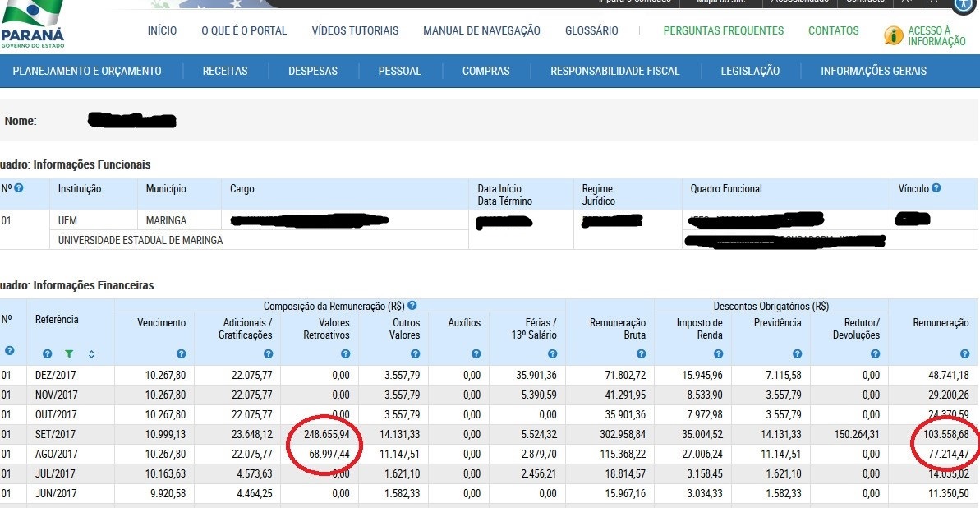Click the OUT/2017 reference cell
The image size is (980, 508).
coord(56,415)
